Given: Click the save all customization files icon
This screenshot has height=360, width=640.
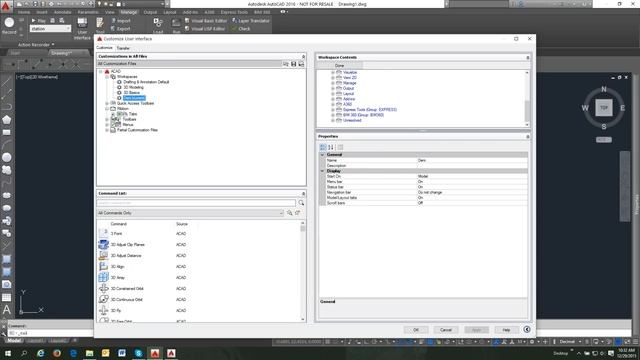Looking at the screenshot, I should (293, 64).
